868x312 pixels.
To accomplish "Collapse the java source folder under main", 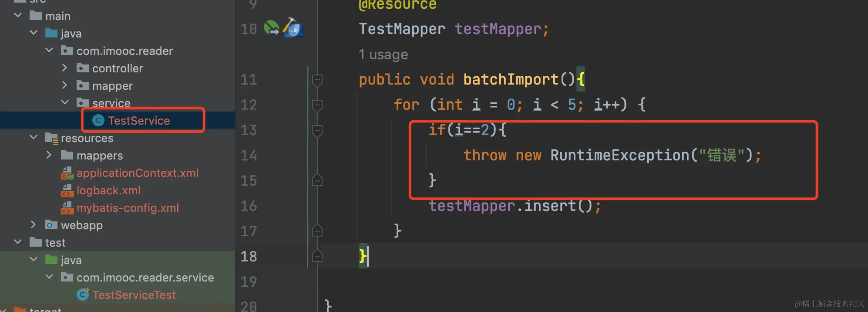I will [34, 33].
